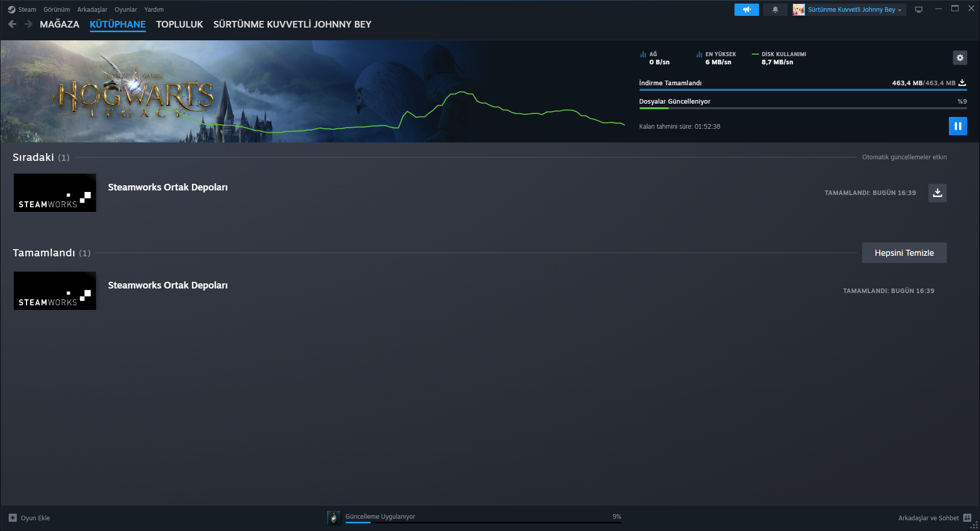Screen dimensions: 980x531
Task: Pause the Hogwarts Legacy update
Action: point(958,126)
